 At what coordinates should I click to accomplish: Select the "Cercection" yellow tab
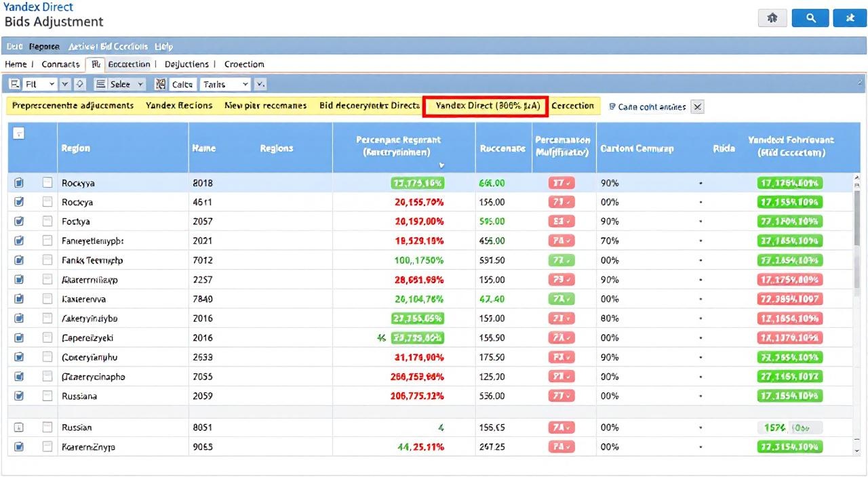572,106
